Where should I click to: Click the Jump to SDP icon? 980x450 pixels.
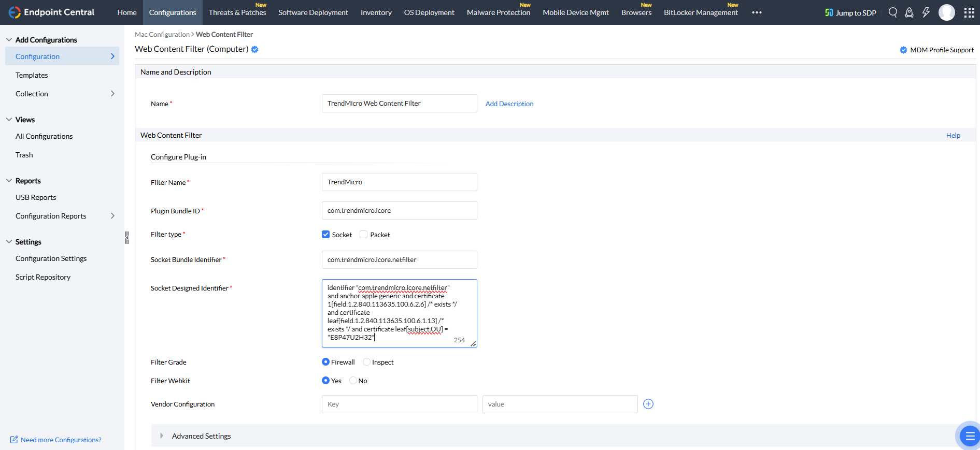[829, 12]
